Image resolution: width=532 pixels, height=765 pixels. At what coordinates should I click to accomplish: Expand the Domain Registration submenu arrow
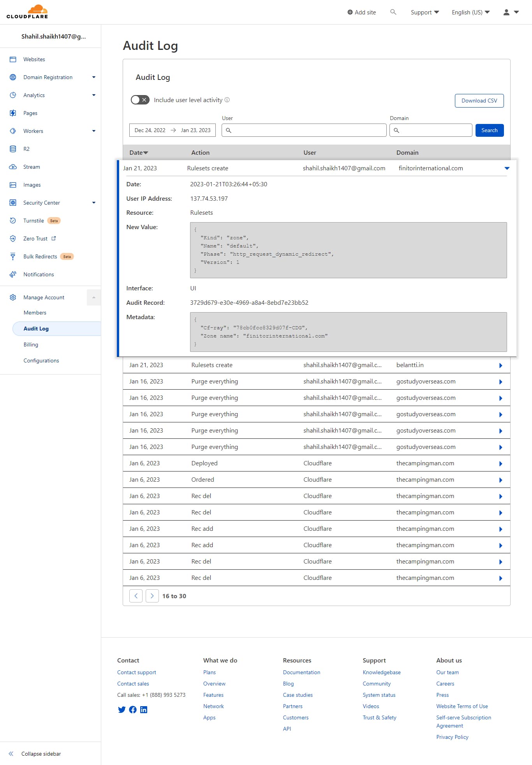94,77
